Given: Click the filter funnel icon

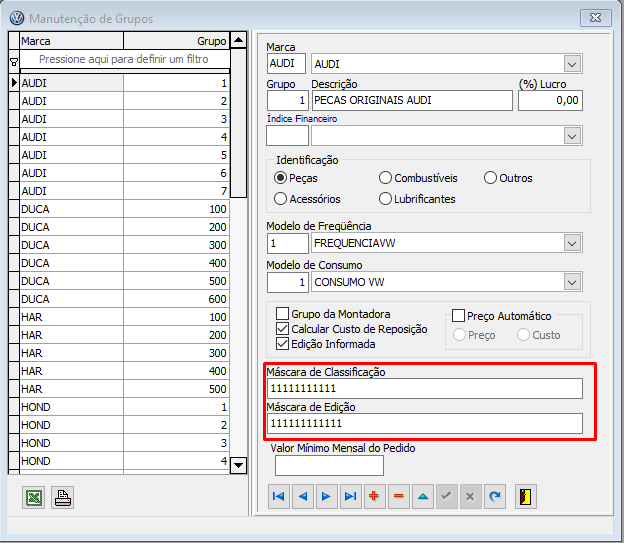Looking at the screenshot, I should (x=14, y=62).
